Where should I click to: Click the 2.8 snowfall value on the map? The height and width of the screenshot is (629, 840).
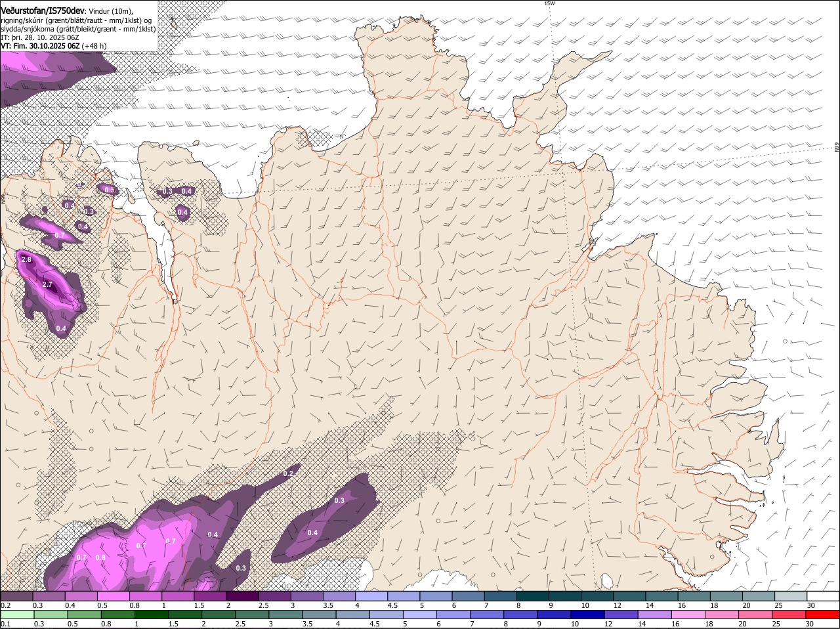click(x=26, y=260)
